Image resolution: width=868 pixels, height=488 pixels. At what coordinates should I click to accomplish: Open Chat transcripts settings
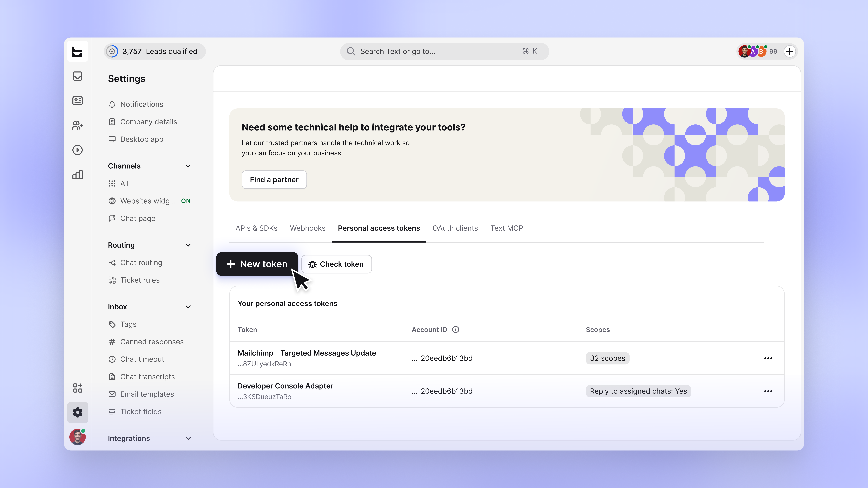click(x=148, y=377)
